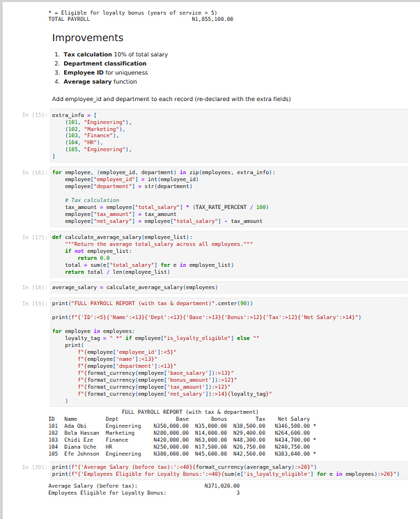Click the "Net Salary" output column header

point(293,419)
